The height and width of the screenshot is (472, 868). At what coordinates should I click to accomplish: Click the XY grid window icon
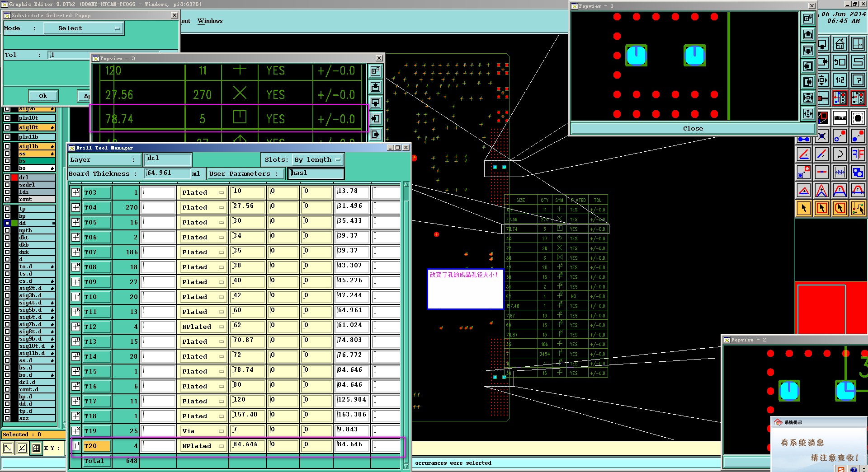pyautogui.click(x=858, y=45)
